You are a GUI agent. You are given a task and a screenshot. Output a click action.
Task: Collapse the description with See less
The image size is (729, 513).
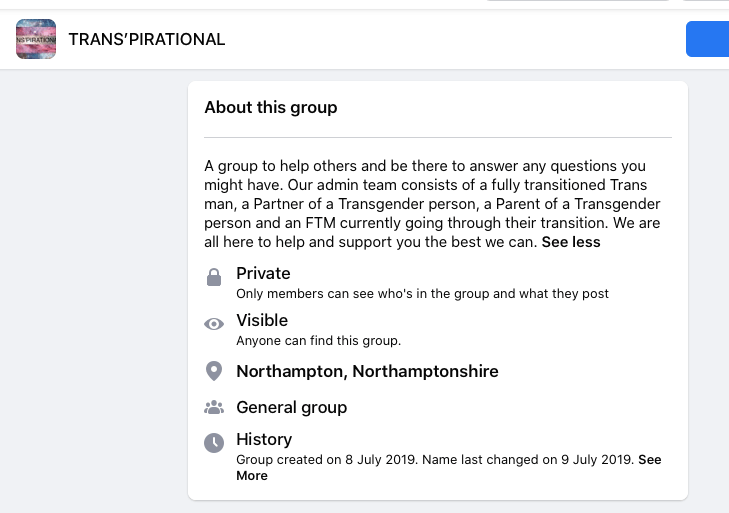tap(571, 242)
